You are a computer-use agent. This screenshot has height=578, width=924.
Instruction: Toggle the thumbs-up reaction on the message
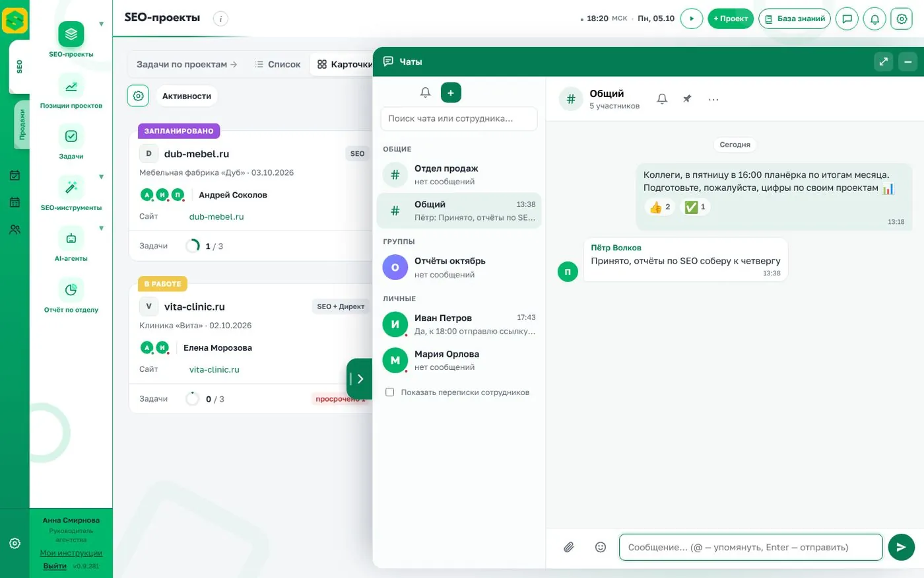660,207
